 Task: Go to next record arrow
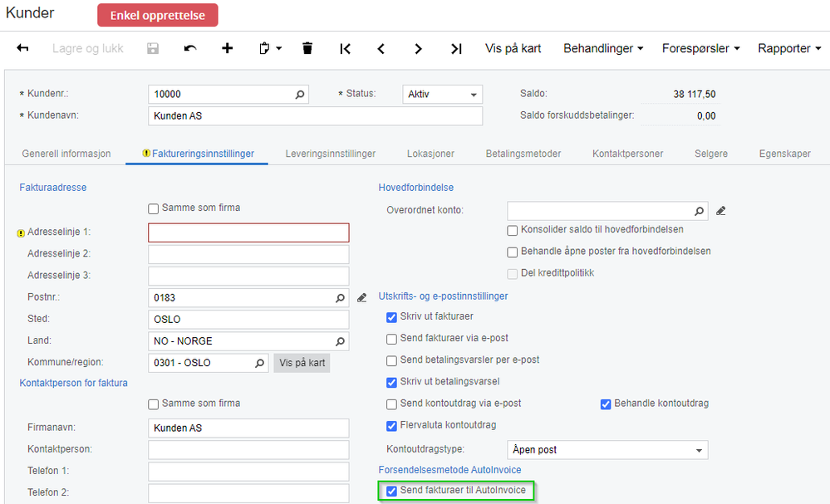(418, 49)
